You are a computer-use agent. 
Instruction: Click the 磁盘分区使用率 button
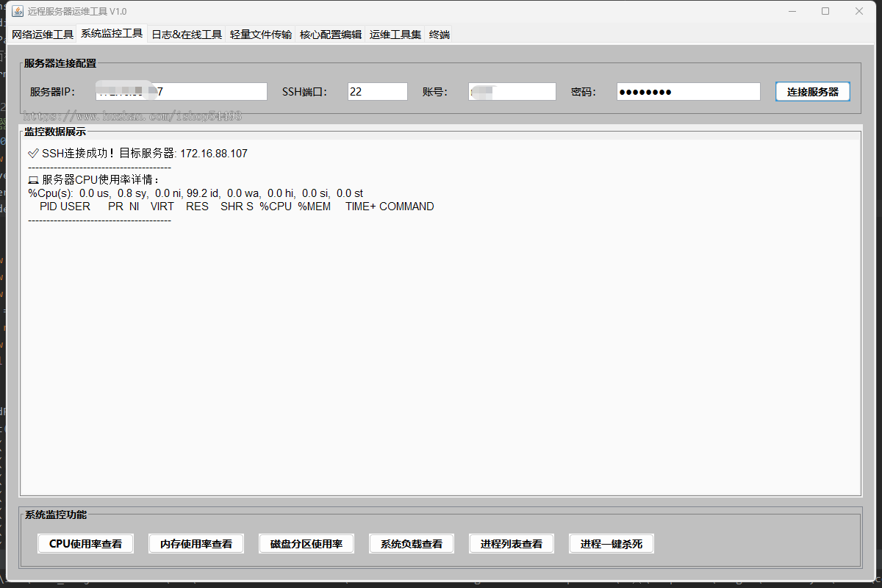click(x=306, y=544)
